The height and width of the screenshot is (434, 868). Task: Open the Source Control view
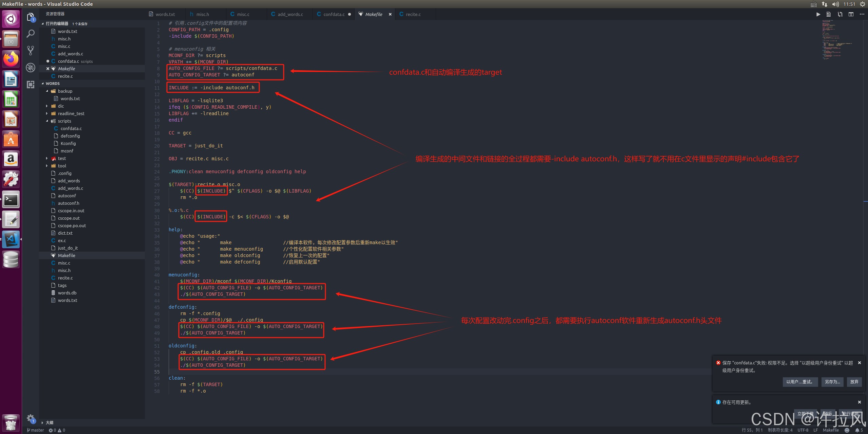click(x=31, y=50)
